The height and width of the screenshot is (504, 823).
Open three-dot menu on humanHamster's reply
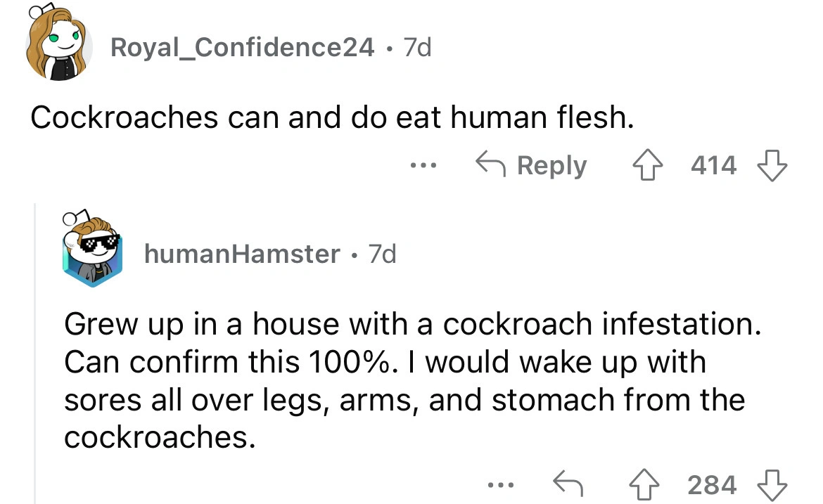coord(504,484)
